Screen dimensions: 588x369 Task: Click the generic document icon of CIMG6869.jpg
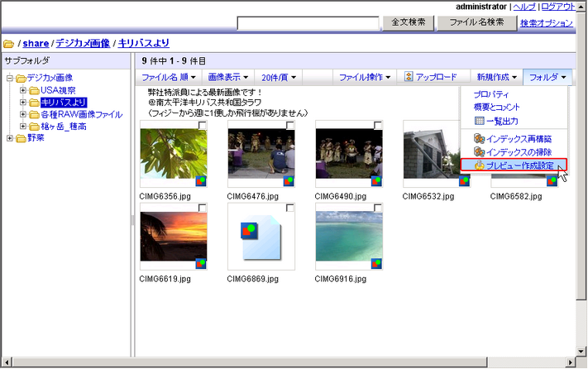[x=261, y=237]
